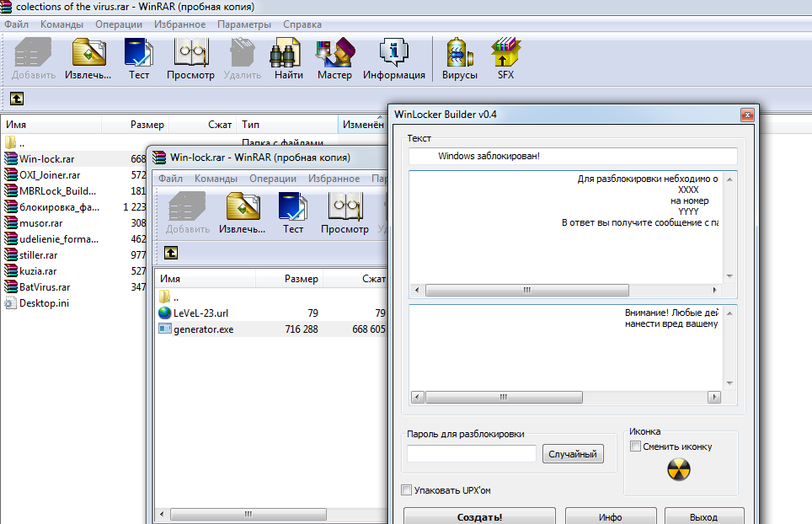Screen dimensions: 812x524
Task: Select the musor.rar archive row
Action: [74, 223]
